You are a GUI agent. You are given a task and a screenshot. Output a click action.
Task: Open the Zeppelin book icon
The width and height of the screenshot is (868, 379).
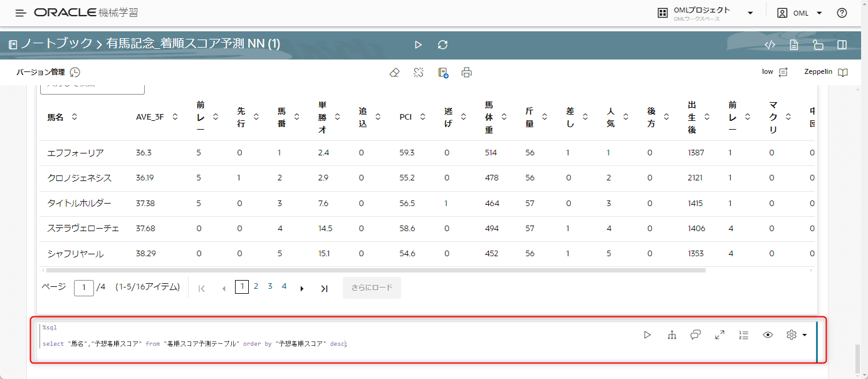point(843,72)
